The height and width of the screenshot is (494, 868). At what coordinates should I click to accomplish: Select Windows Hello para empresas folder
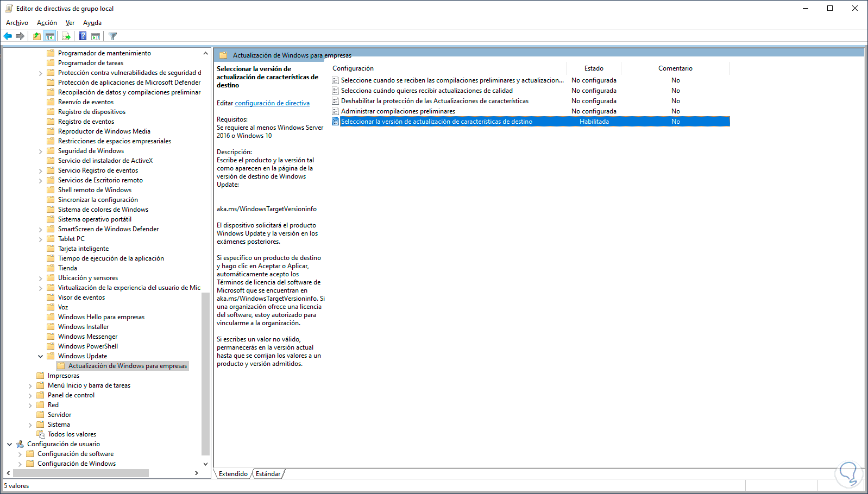[x=102, y=317]
